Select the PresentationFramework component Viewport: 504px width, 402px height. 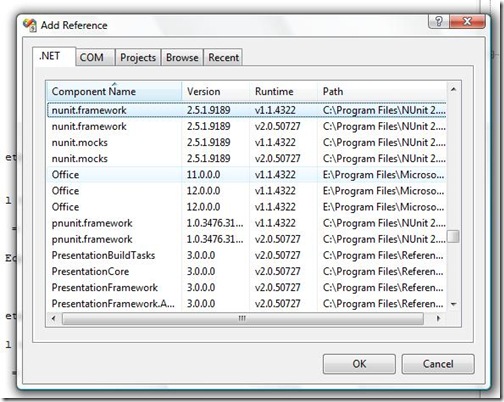(x=247, y=287)
